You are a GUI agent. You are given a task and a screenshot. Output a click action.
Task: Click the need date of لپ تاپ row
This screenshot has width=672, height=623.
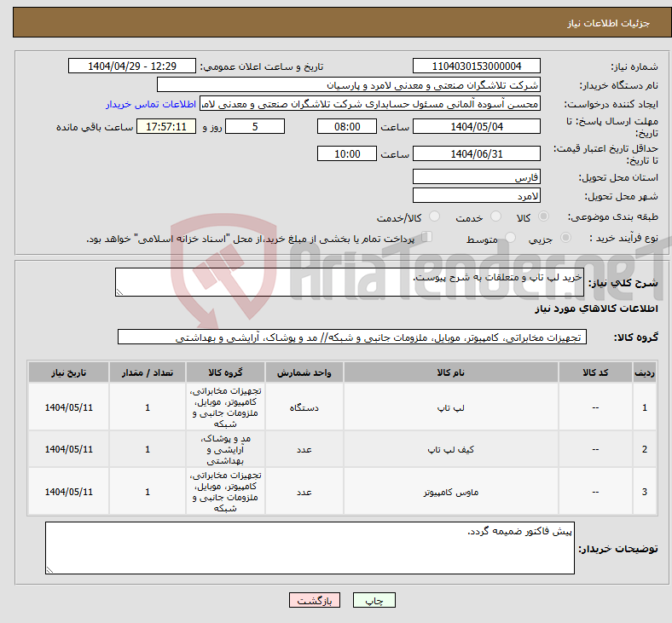coord(68,407)
